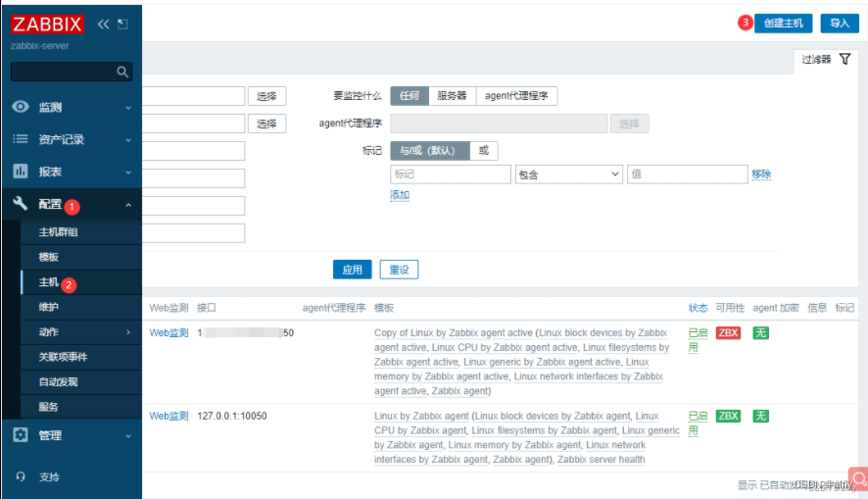Click the gear icon for 管理

21,434
